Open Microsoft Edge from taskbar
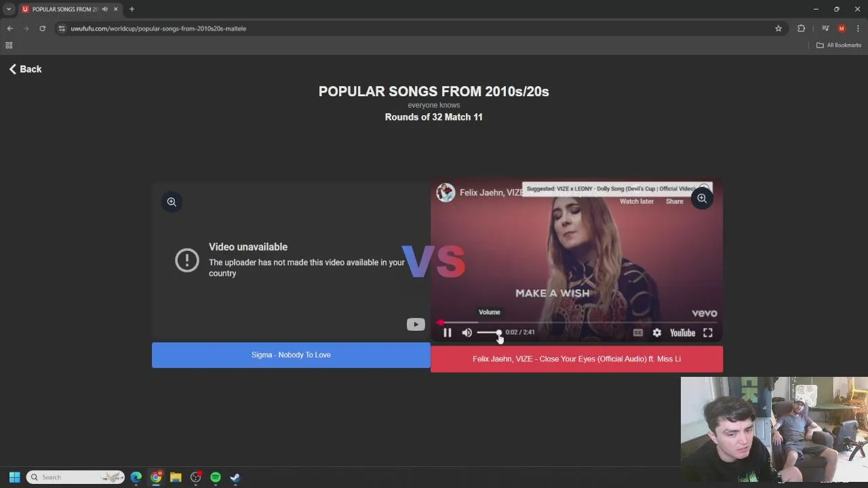Screen dimensions: 868x488 point(136,477)
